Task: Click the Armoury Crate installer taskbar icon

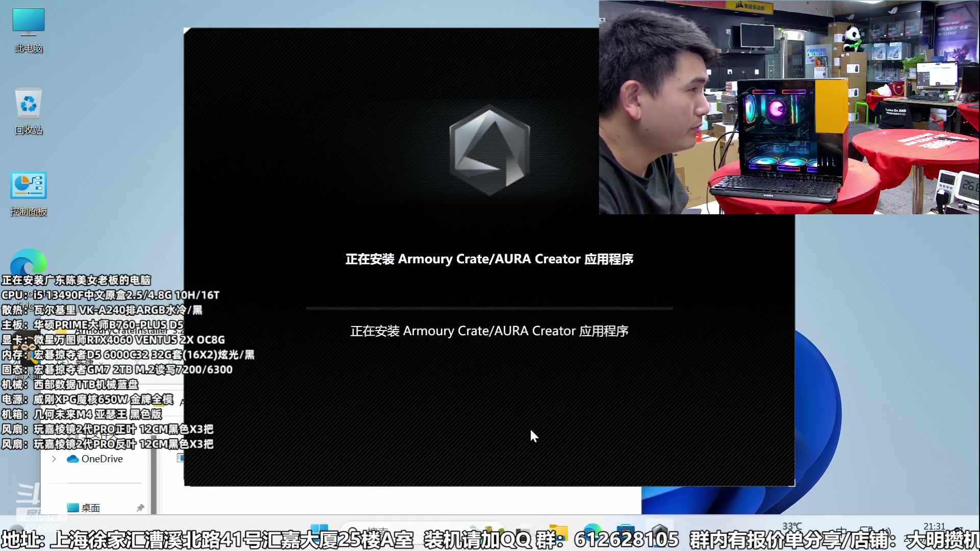Action: [659, 531]
